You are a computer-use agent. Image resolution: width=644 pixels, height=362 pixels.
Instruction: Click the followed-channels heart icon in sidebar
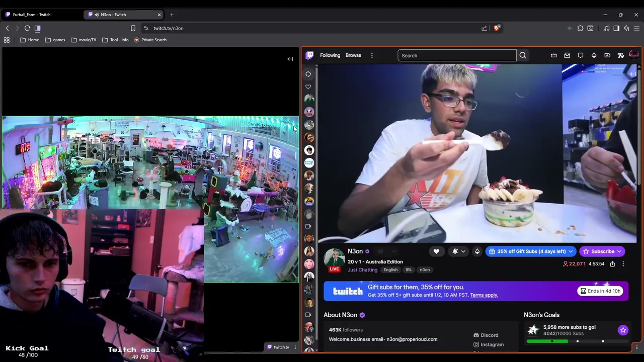[308, 86]
